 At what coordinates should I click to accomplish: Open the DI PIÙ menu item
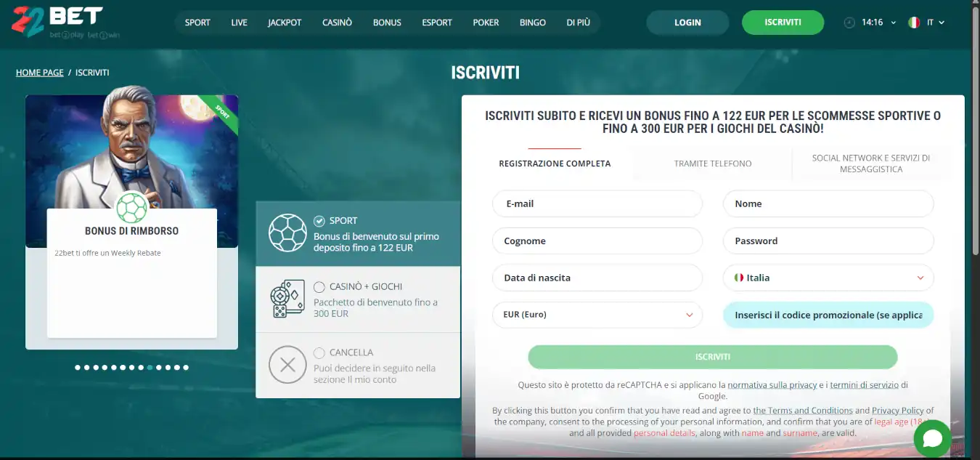point(579,23)
